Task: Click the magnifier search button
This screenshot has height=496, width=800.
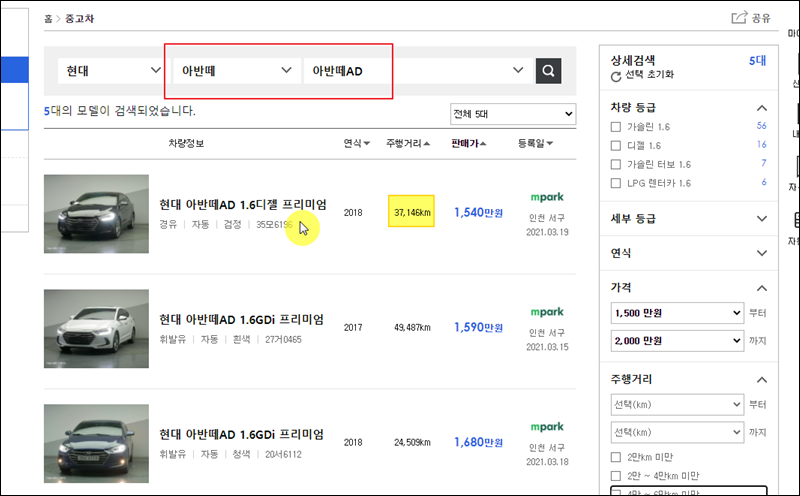Action: pyautogui.click(x=548, y=70)
